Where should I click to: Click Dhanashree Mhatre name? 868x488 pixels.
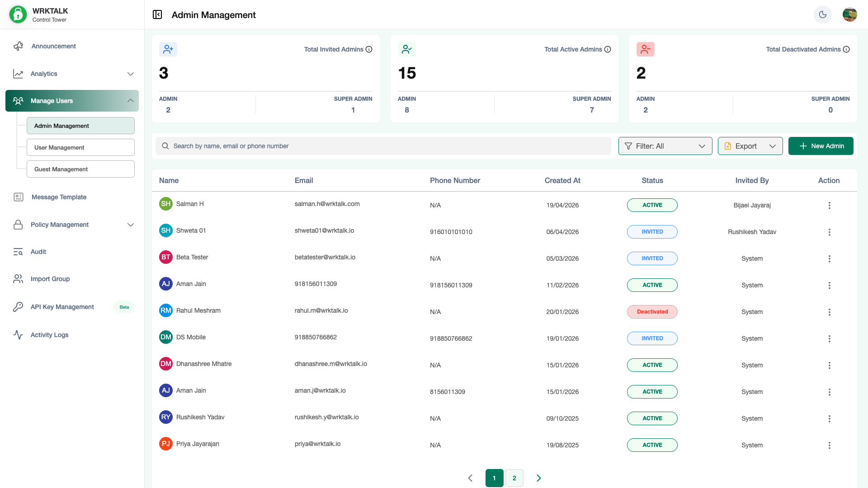click(204, 364)
